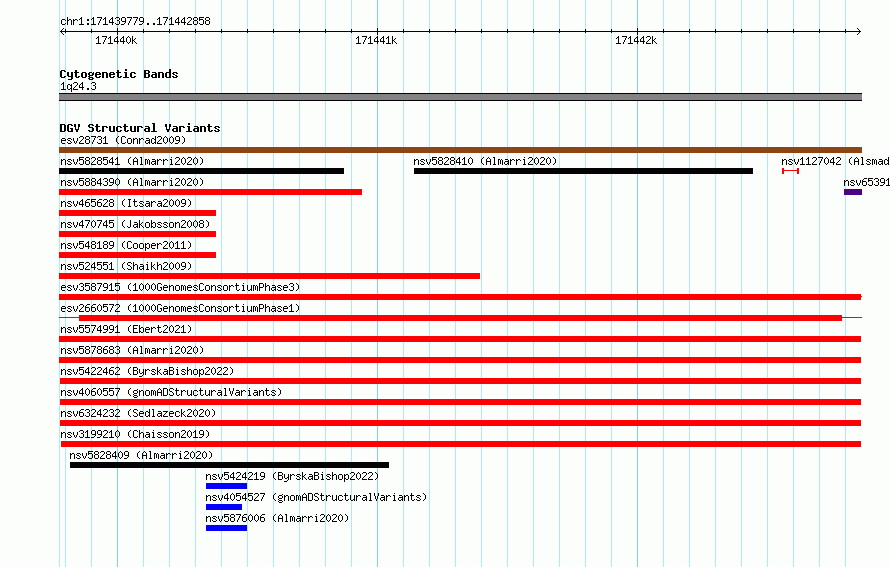Click the red nsv470745 feature bar
890x567 pixels.
click(137, 234)
